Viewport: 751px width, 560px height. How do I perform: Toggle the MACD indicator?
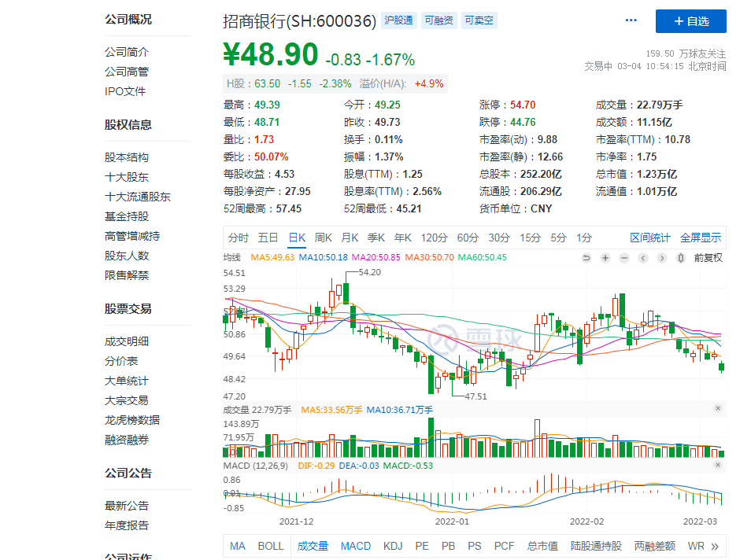(356, 546)
